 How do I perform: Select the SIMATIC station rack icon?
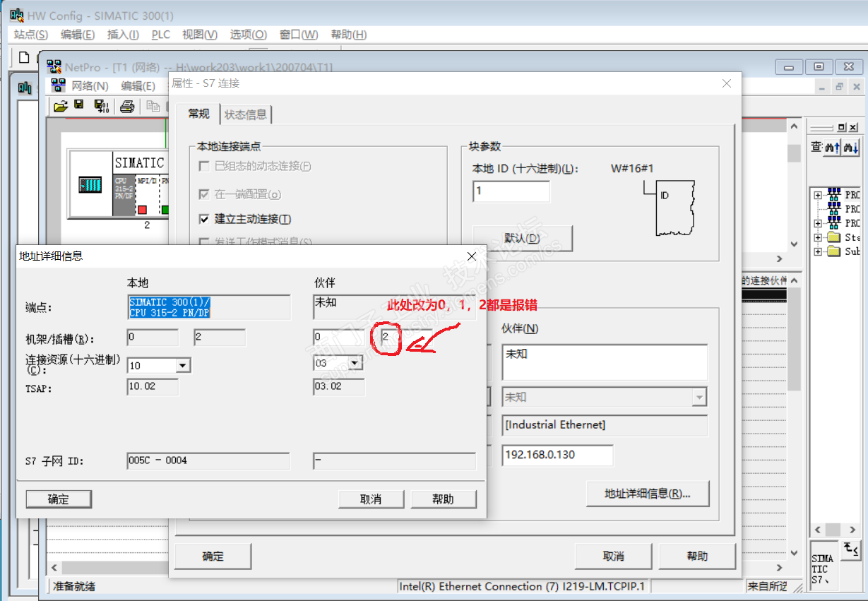(x=90, y=186)
